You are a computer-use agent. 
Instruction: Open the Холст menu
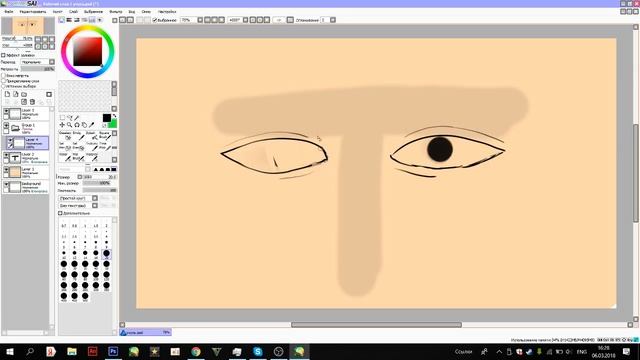[57, 12]
